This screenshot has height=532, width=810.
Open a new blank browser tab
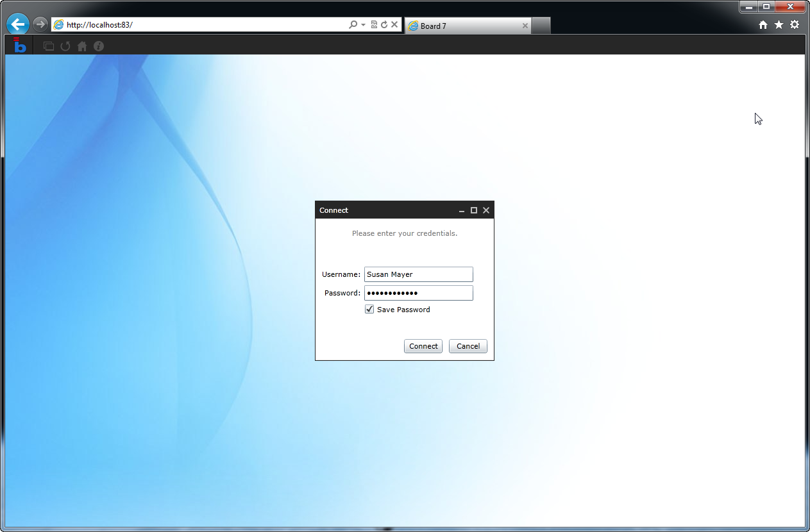(541, 26)
